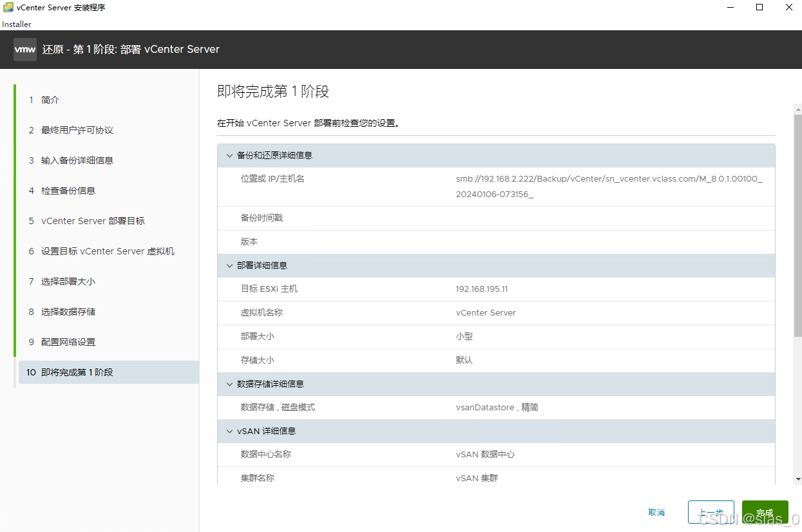Maximize the installer window

[759, 8]
